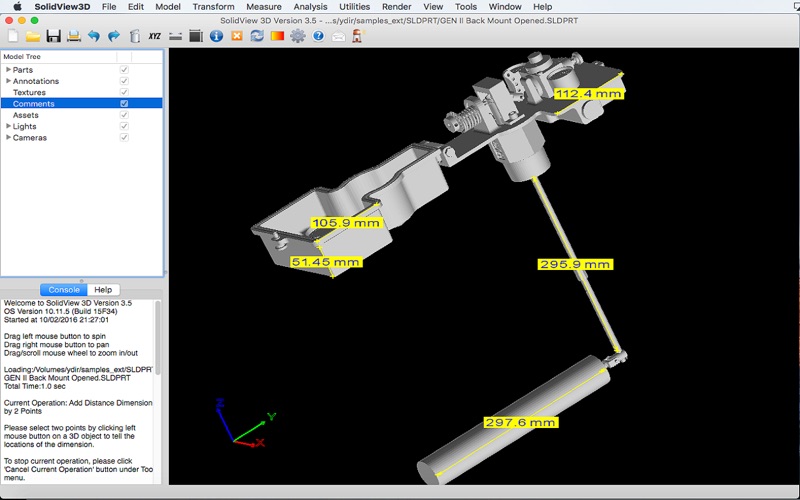
Task: Uncheck the Parts visibility checkbox
Action: [124, 70]
